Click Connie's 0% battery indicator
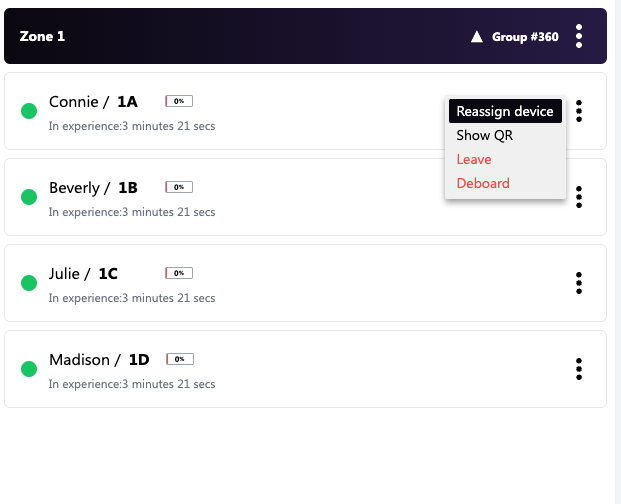Screen dimensions: 621x504 pos(179,101)
